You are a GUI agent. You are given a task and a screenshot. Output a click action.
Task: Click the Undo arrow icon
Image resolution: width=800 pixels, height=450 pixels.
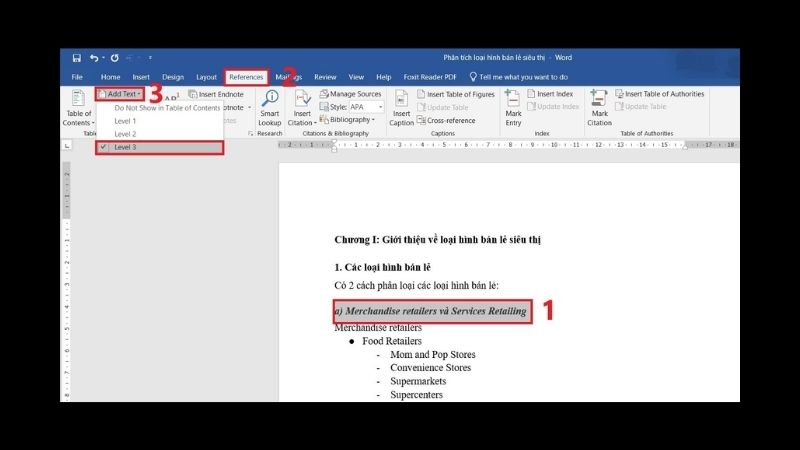click(x=94, y=58)
